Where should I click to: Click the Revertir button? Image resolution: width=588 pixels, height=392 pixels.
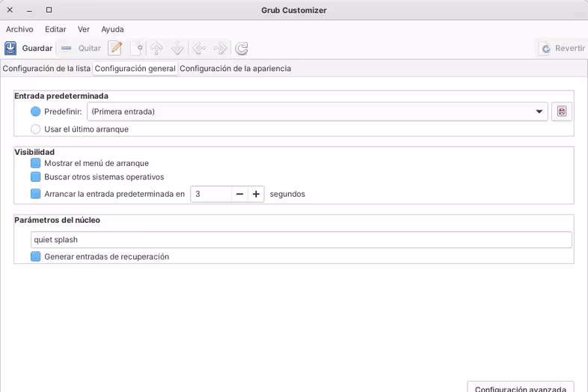coord(563,49)
